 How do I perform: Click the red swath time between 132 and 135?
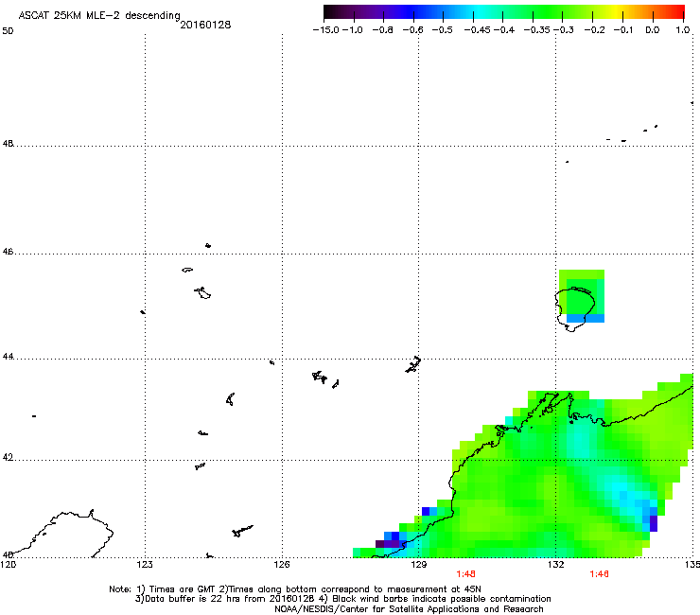pos(599,574)
